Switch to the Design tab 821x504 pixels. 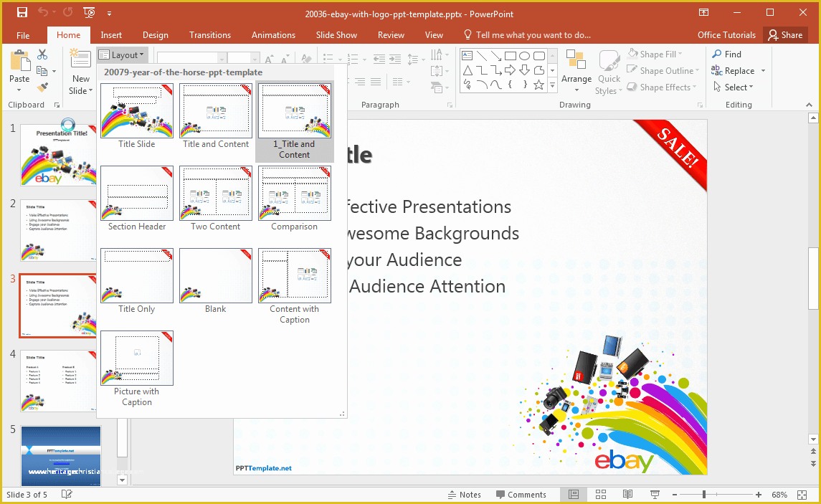coord(156,35)
